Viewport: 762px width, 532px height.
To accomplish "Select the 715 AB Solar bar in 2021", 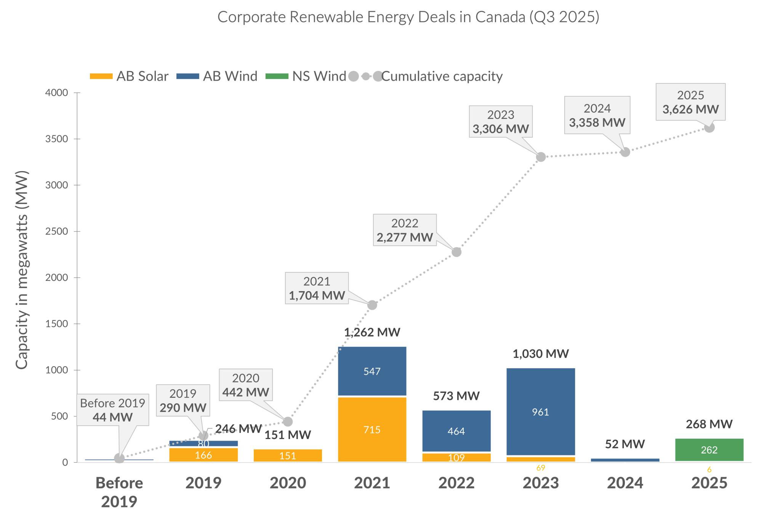I will [x=372, y=429].
